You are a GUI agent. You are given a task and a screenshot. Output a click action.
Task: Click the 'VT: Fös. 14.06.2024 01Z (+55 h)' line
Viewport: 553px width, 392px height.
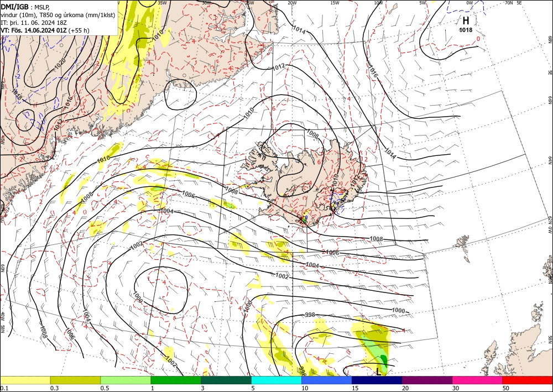(45, 30)
